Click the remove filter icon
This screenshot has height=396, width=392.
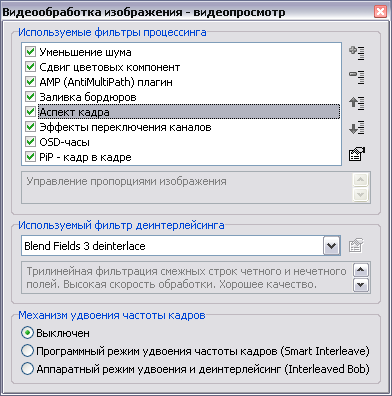(x=357, y=77)
